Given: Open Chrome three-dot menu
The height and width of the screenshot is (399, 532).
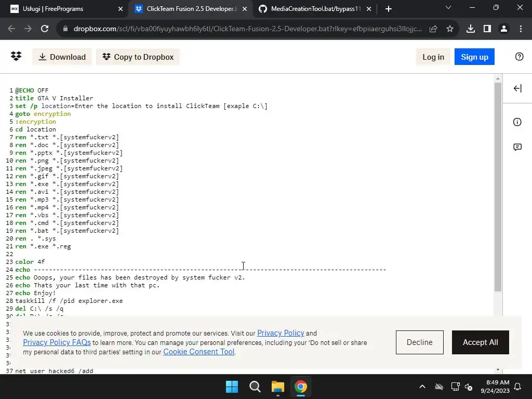Looking at the screenshot, I should [x=521, y=29].
